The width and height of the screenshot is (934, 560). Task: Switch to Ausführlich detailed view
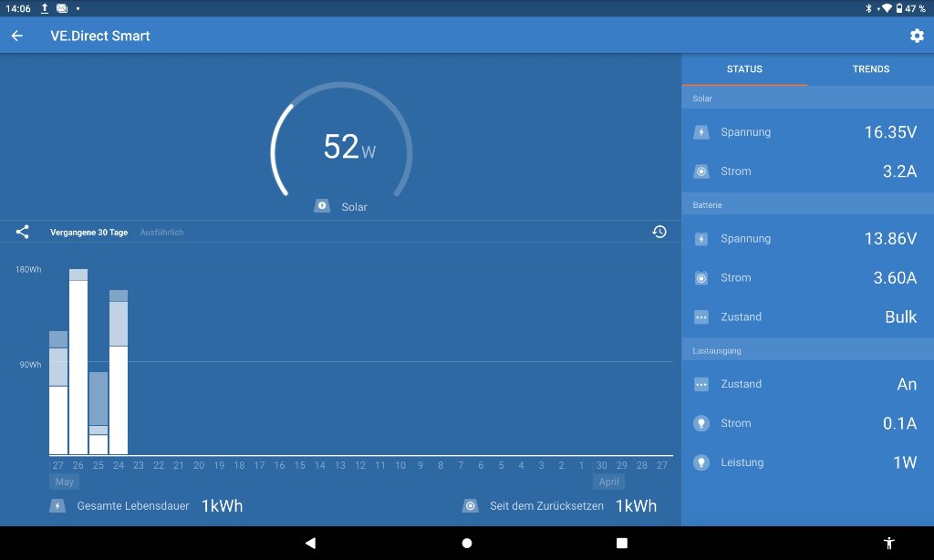click(161, 233)
